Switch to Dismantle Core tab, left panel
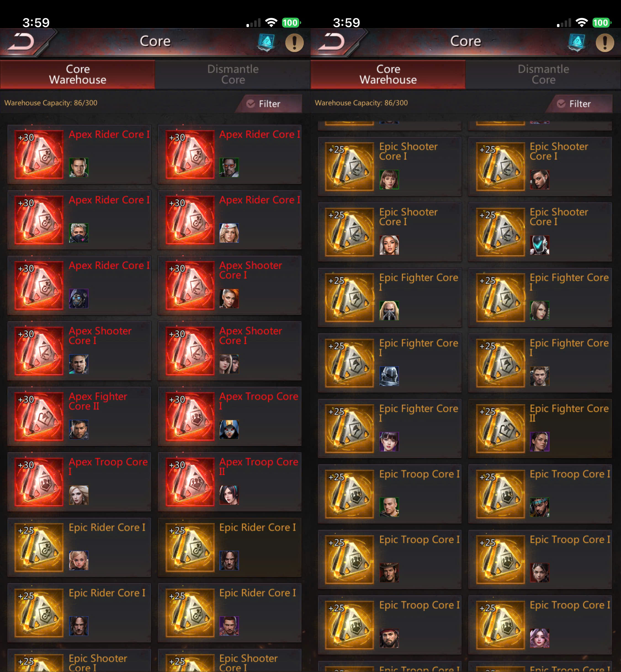Image resolution: width=621 pixels, height=672 pixels. coord(233,74)
